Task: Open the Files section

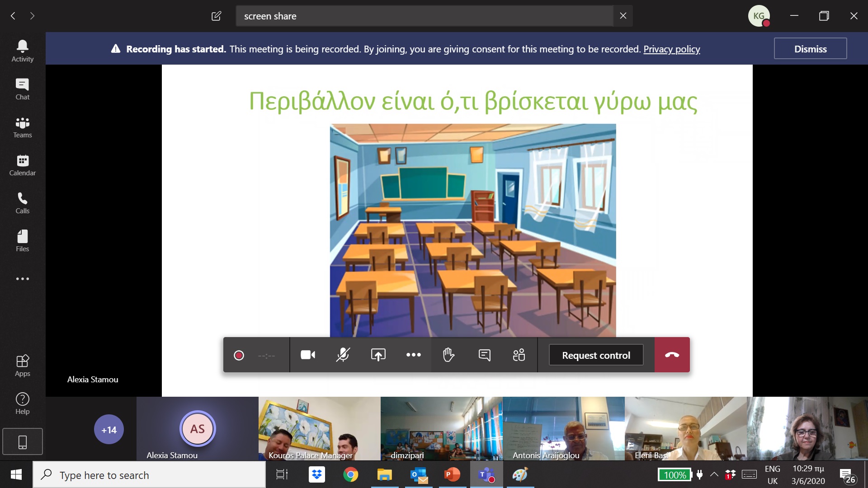Action: point(22,241)
